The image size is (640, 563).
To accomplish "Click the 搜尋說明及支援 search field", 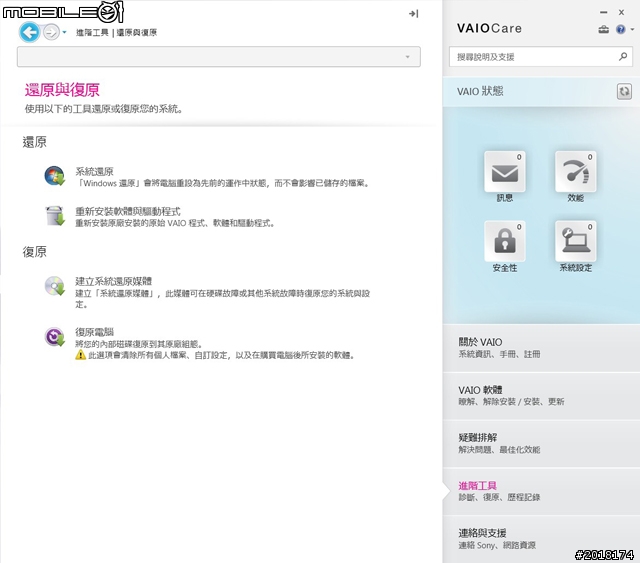I will pos(541,57).
